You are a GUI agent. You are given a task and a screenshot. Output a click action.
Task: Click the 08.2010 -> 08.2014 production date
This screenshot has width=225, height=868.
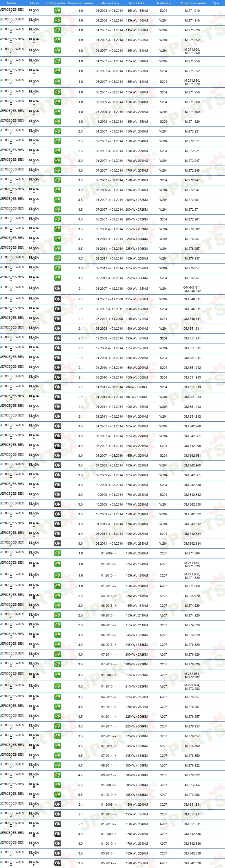[109, 377]
